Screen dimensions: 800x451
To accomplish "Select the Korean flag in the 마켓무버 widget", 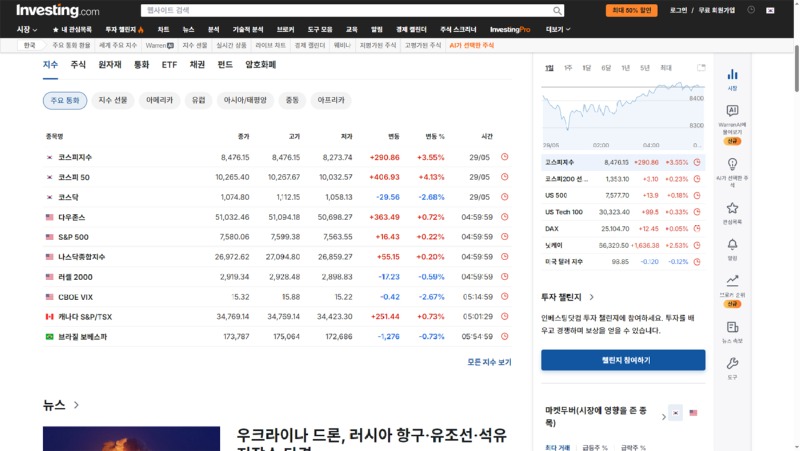I will point(676,413).
